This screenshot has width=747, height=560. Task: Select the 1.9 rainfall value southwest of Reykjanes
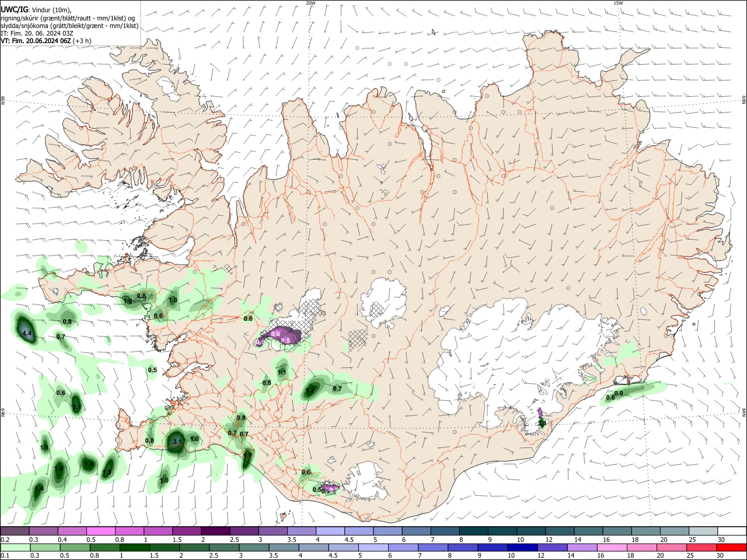point(107,473)
